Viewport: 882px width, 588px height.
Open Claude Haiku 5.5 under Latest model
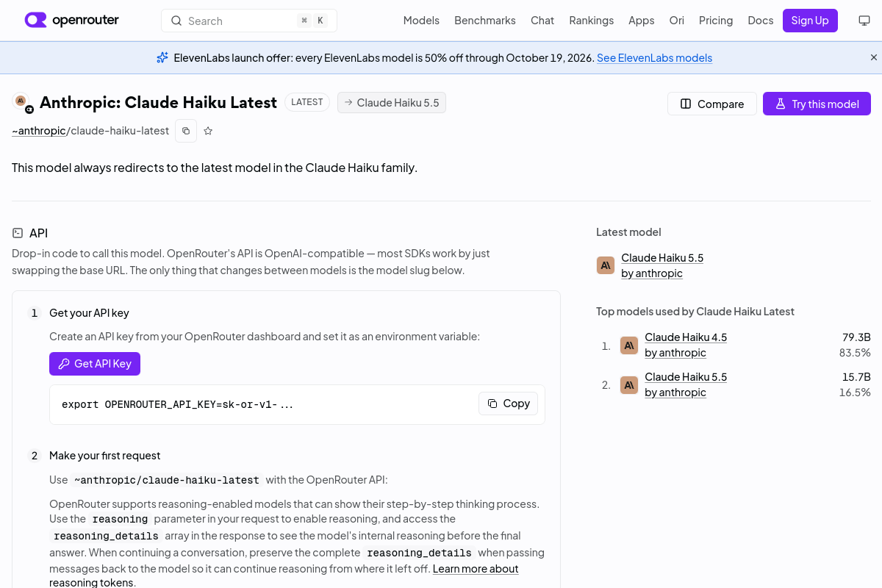point(662,257)
